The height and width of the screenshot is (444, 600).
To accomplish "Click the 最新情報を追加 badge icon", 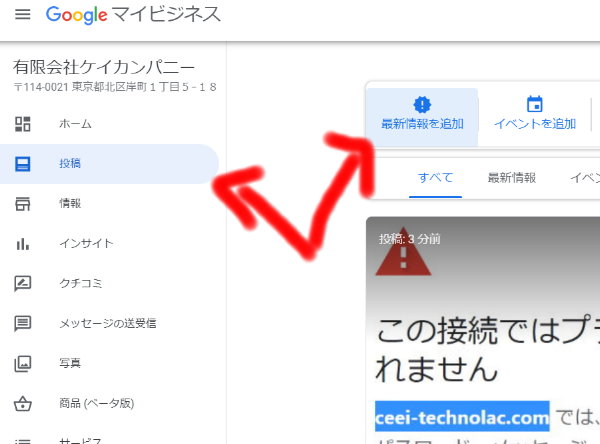I will point(422,104).
